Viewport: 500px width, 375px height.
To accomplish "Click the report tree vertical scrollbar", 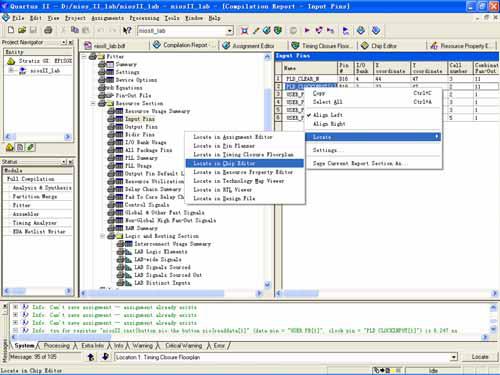I will pos(268,171).
